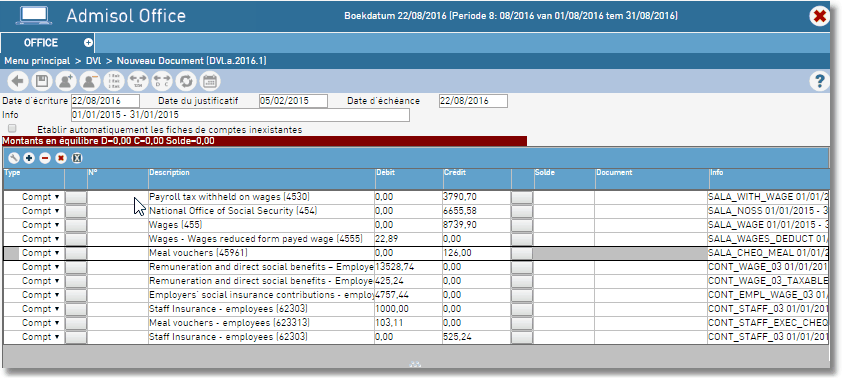The width and height of the screenshot is (842, 380).
Task: Select the debit cell 13528,74
Action: 409,267
